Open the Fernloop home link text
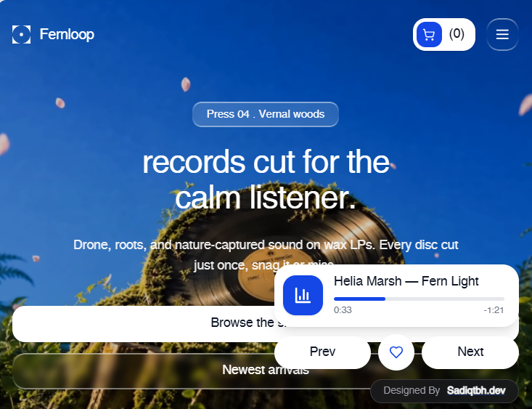532x409 pixels. click(67, 34)
